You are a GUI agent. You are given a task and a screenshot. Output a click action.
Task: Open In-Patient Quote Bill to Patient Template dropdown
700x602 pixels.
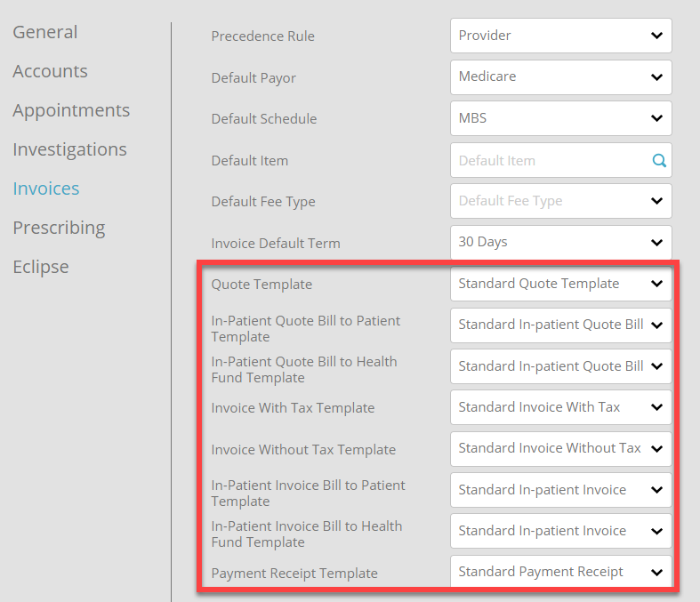click(560, 325)
